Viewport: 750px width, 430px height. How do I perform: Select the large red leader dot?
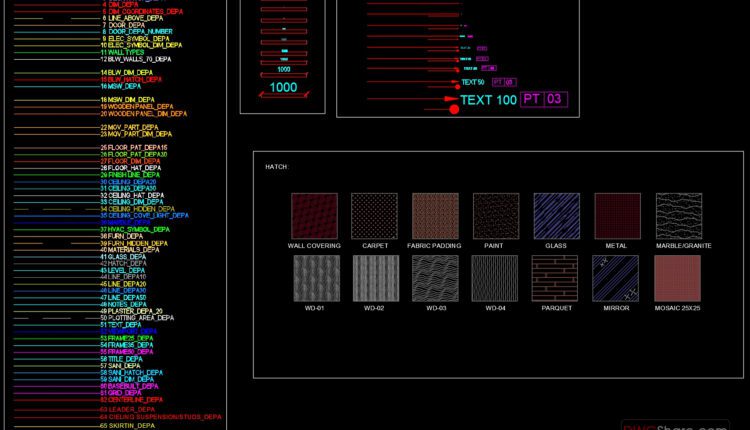[454, 110]
